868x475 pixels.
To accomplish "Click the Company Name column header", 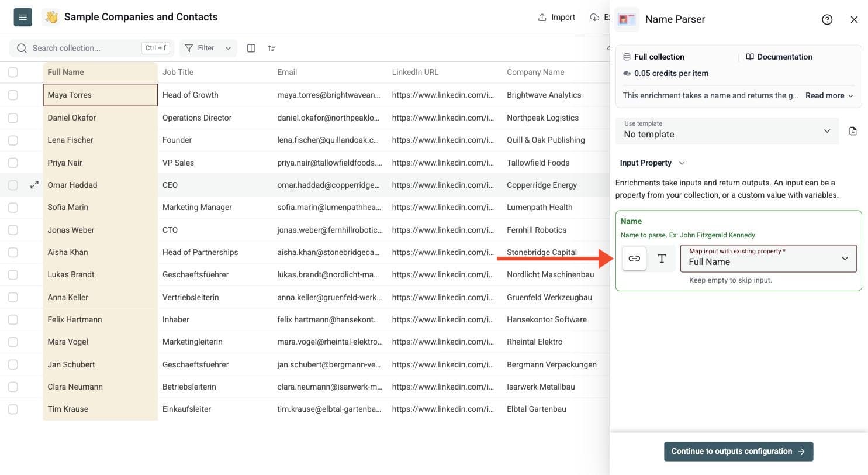I will pyautogui.click(x=555, y=73).
